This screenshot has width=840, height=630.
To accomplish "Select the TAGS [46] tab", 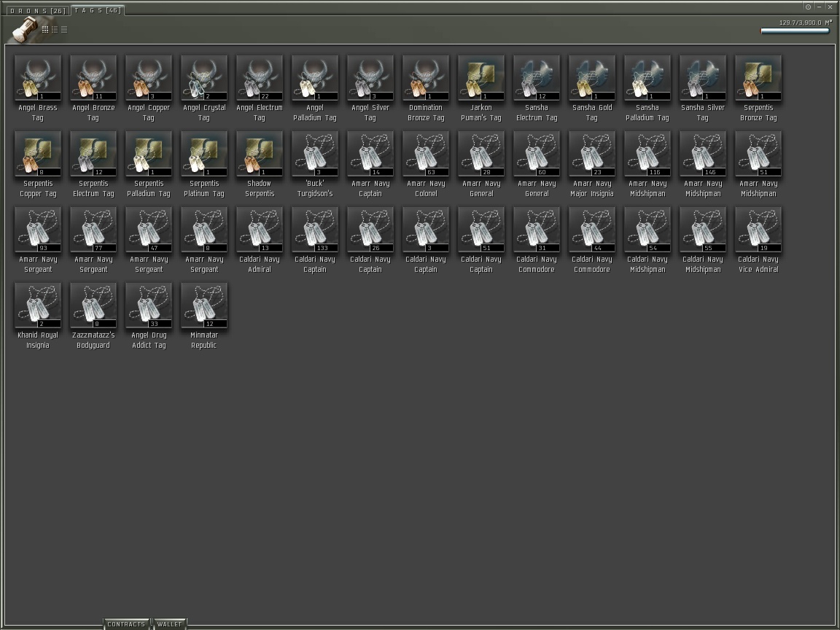I will [x=98, y=10].
